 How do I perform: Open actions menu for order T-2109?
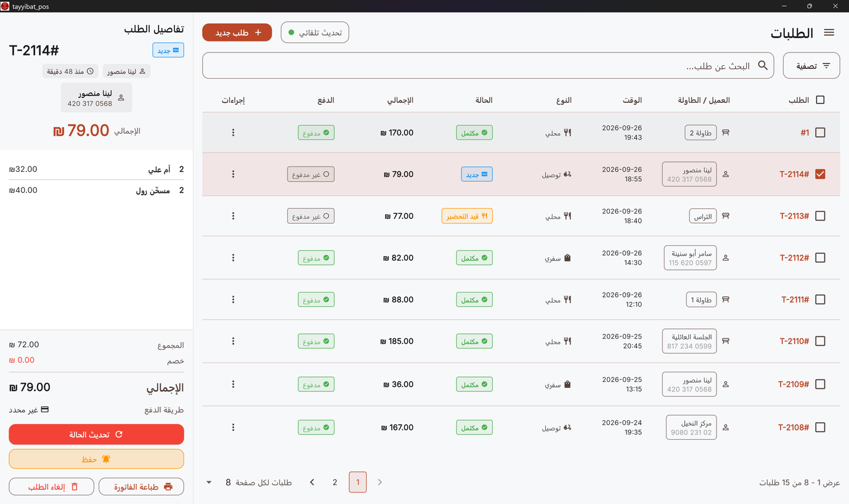pyautogui.click(x=233, y=384)
